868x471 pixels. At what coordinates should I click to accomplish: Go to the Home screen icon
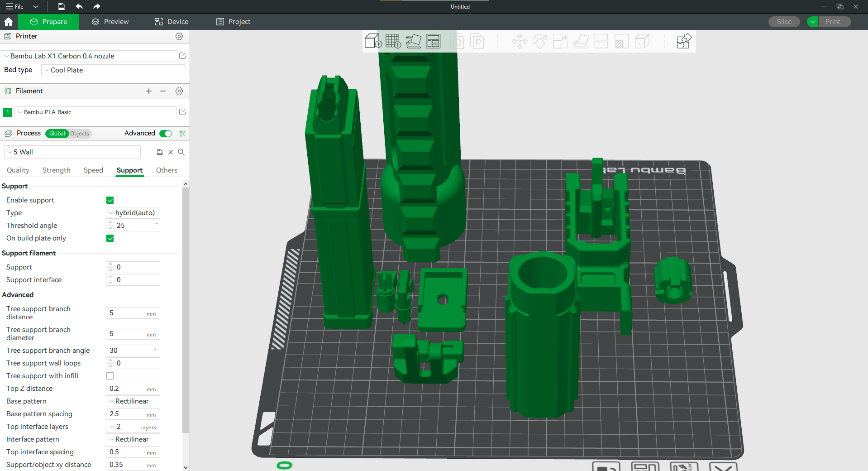coord(8,22)
